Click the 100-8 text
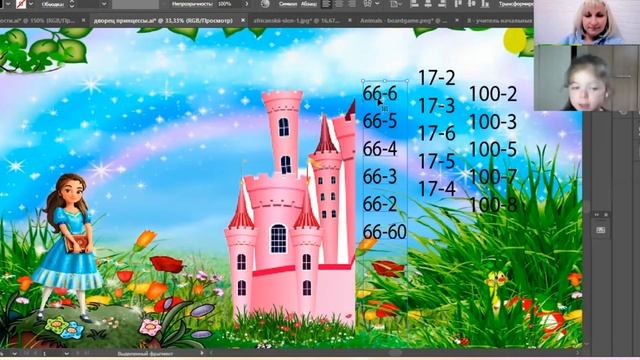640x360 pixels. coord(493,204)
